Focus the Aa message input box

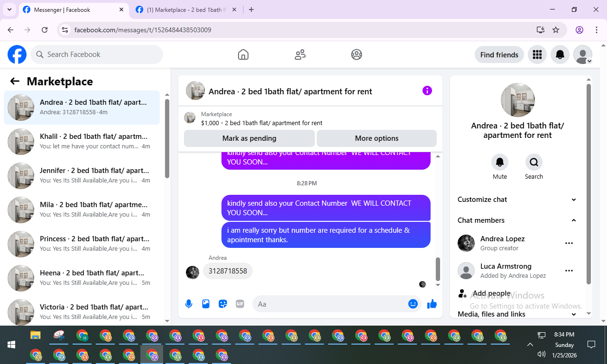337,304
